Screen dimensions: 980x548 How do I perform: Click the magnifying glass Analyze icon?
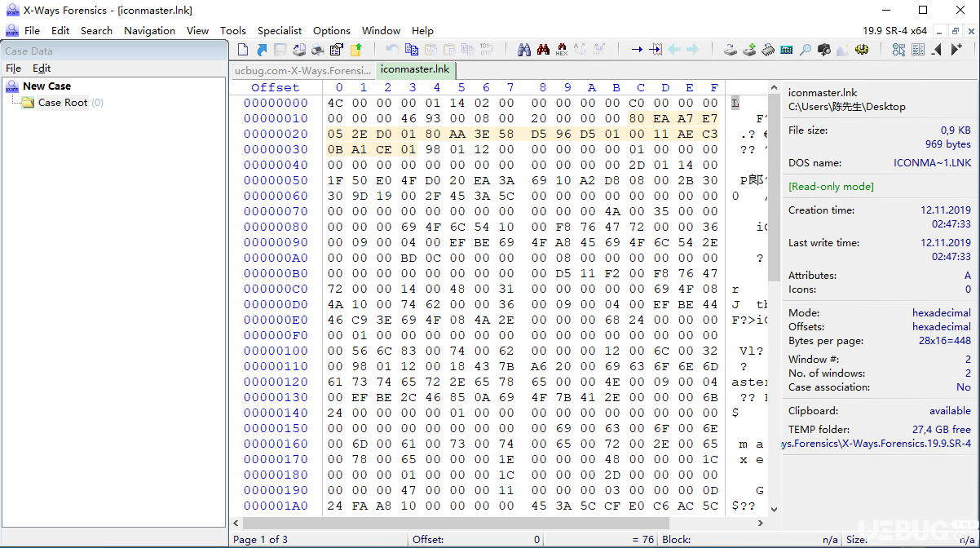click(x=806, y=50)
